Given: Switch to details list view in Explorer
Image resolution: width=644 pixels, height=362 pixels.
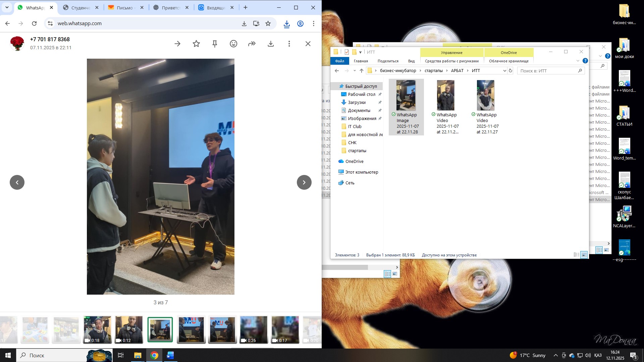Looking at the screenshot, I should [576, 255].
